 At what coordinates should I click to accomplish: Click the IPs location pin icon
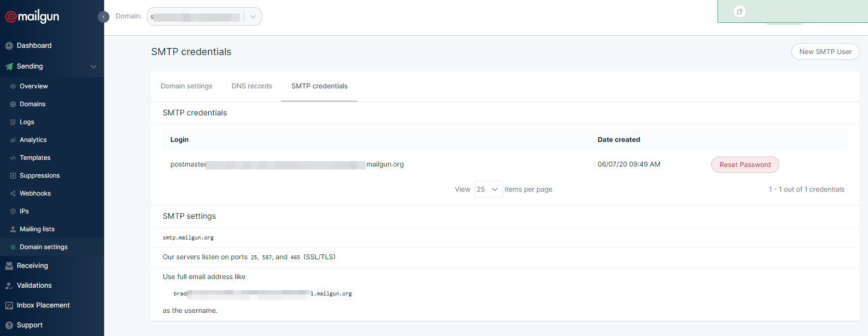tap(13, 211)
